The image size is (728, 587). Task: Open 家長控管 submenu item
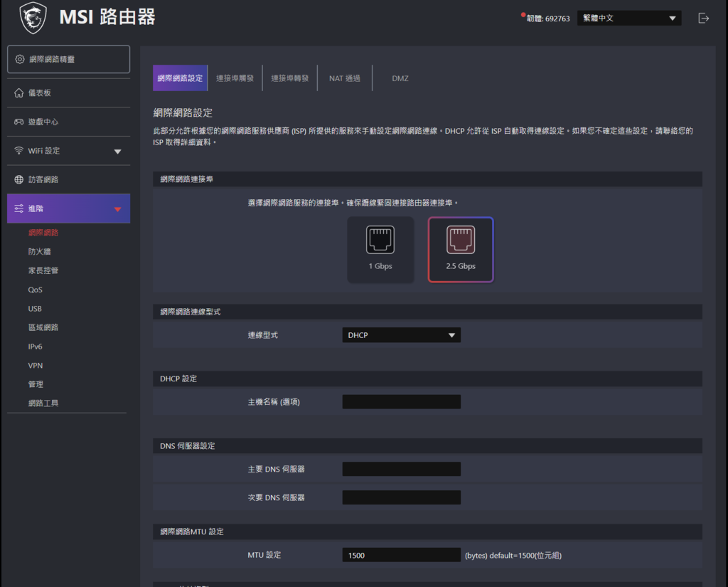pos(43,270)
